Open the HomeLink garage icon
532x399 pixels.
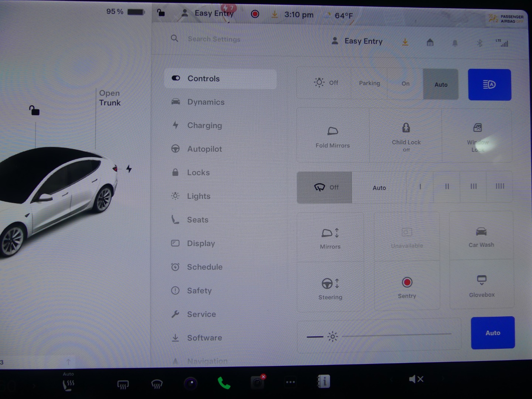(x=430, y=43)
